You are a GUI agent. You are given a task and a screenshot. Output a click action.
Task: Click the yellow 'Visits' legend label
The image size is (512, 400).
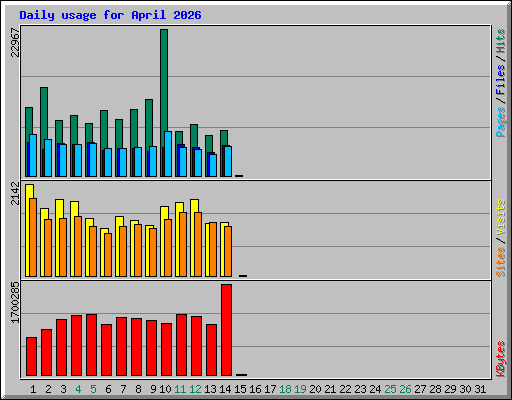(501, 218)
